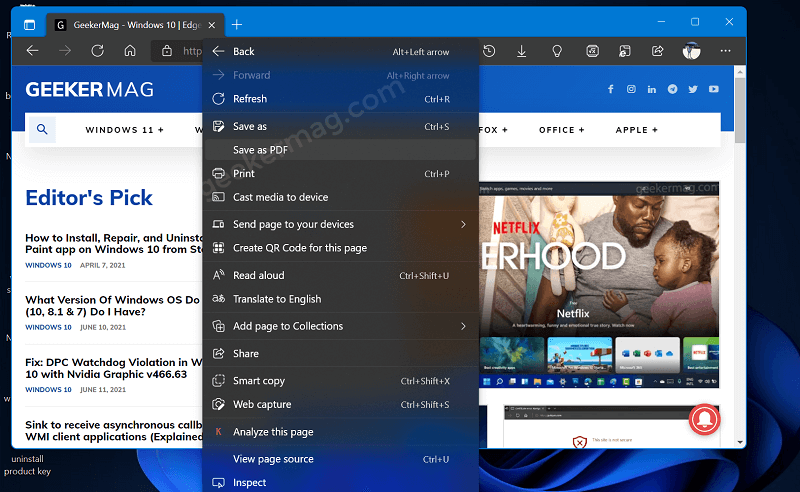Click WINDOWS 10 tag beside JUNE 10, 2021
Viewport: 800px width, 492px height.
48,327
